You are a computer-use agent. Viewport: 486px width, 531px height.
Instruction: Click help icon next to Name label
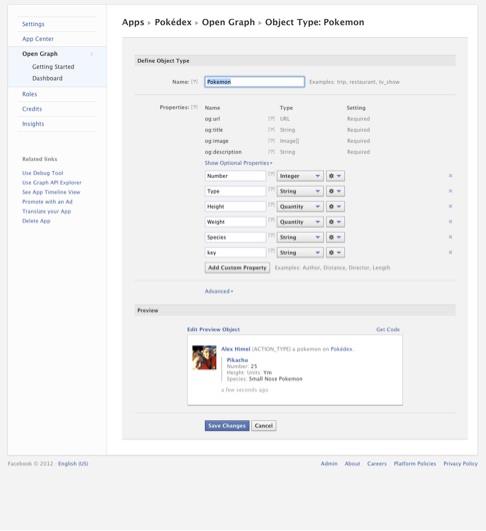point(194,82)
